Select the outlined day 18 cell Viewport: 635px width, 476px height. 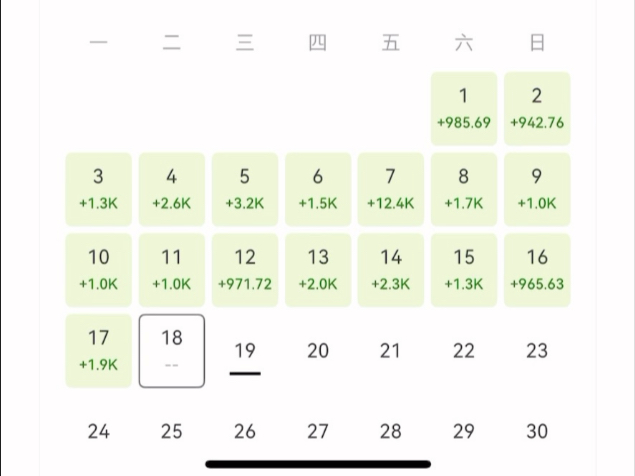172,351
